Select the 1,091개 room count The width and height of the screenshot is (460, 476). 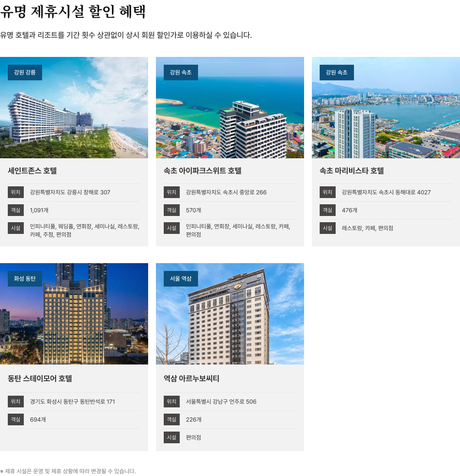(x=39, y=210)
